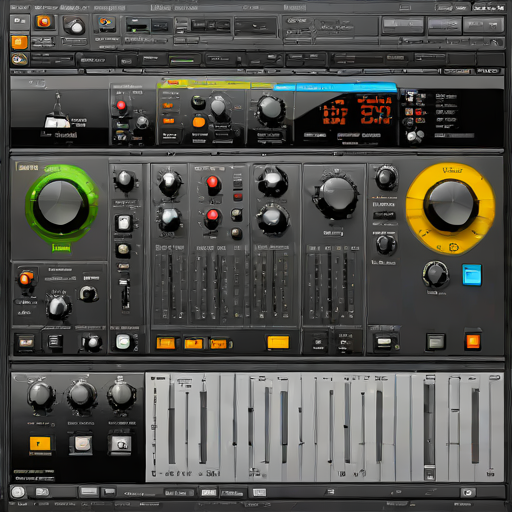The height and width of the screenshot is (512, 512).
Task: Toggle the upper red button in the center module
Action: (x=212, y=184)
